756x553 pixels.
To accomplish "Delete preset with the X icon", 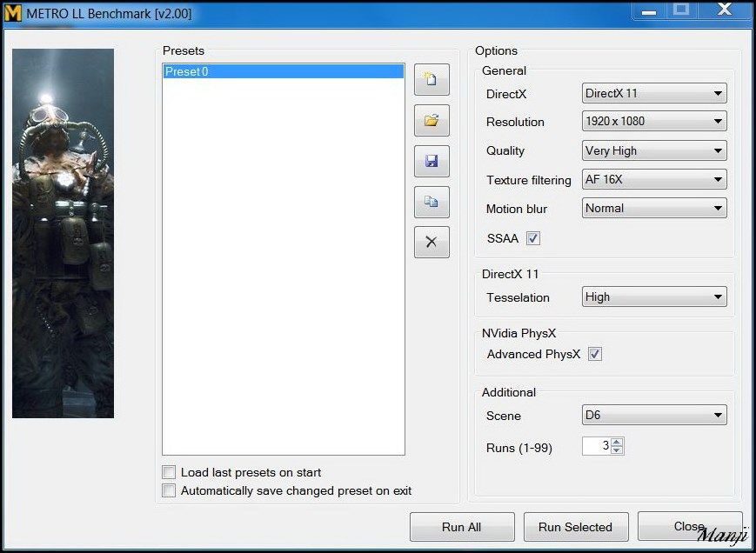I will (x=432, y=243).
